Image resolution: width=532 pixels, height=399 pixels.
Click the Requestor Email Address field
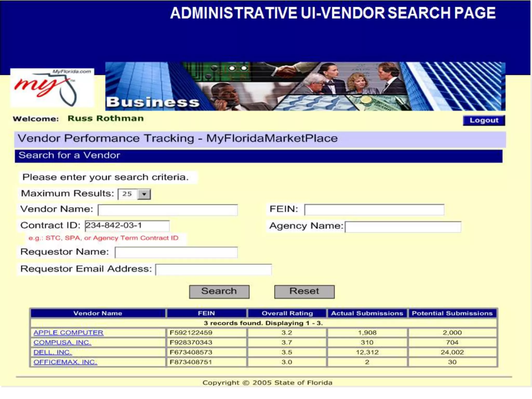point(214,270)
